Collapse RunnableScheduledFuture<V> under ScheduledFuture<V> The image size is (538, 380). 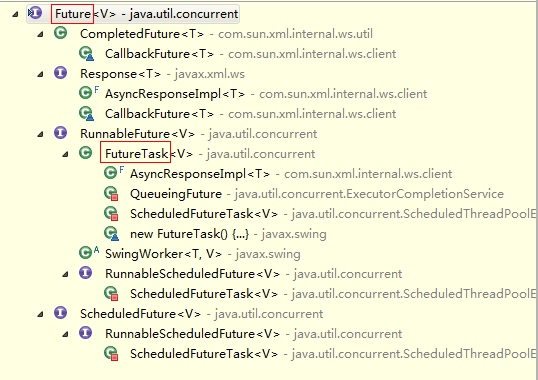click(65, 334)
